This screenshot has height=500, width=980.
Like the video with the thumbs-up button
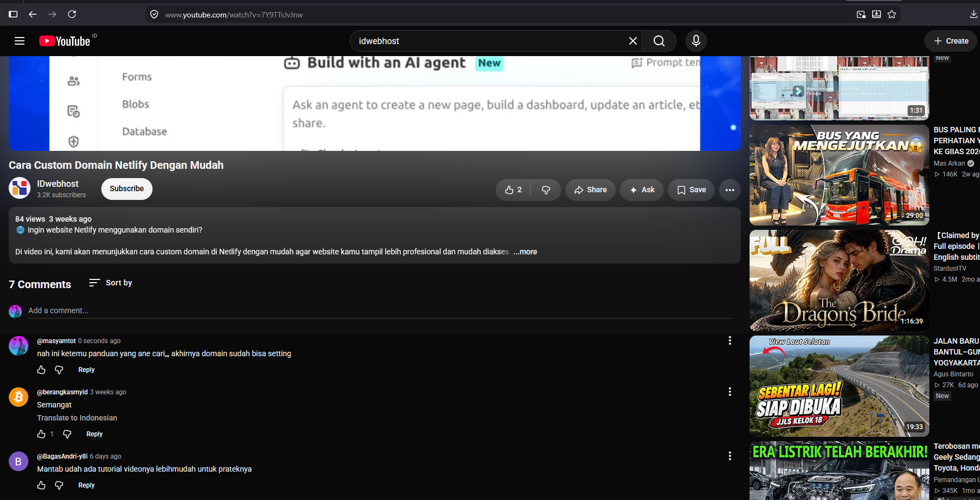(x=513, y=190)
